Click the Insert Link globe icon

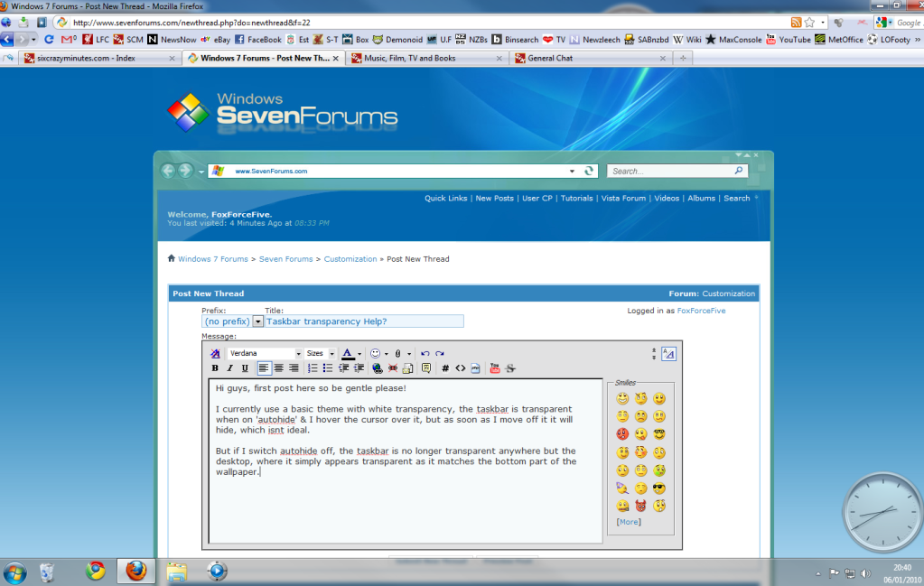pyautogui.click(x=378, y=368)
